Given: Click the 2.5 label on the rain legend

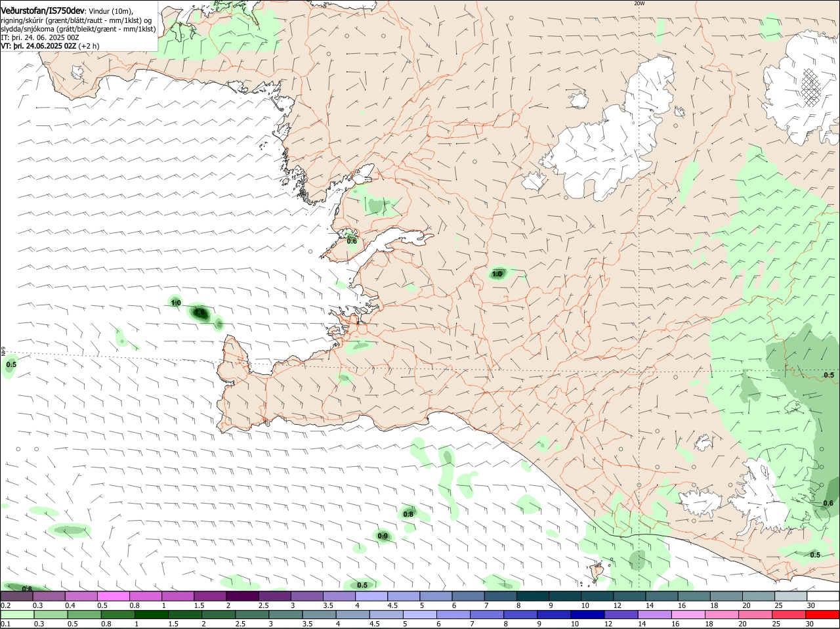Looking at the screenshot, I should (x=241, y=624).
